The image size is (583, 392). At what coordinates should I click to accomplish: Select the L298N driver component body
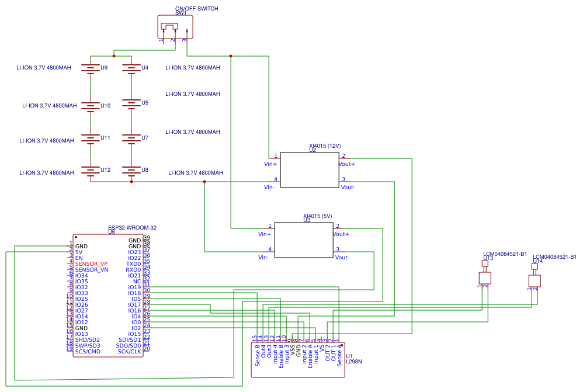click(x=298, y=360)
